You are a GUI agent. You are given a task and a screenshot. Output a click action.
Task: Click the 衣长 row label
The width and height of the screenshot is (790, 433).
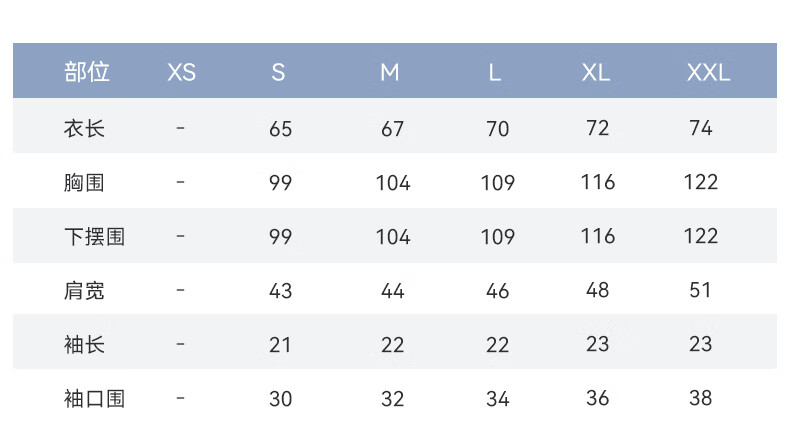coord(84,128)
